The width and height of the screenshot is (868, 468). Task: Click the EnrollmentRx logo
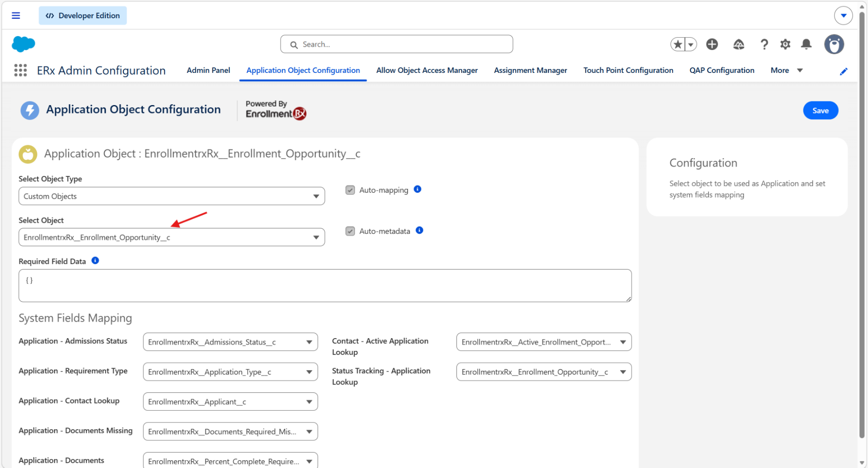[x=276, y=110]
